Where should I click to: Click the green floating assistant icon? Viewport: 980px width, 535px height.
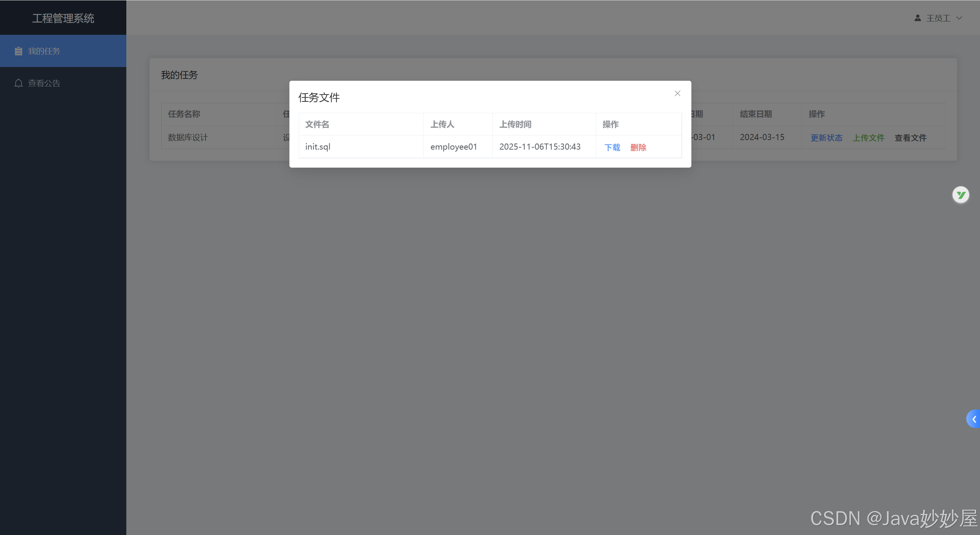click(x=960, y=195)
